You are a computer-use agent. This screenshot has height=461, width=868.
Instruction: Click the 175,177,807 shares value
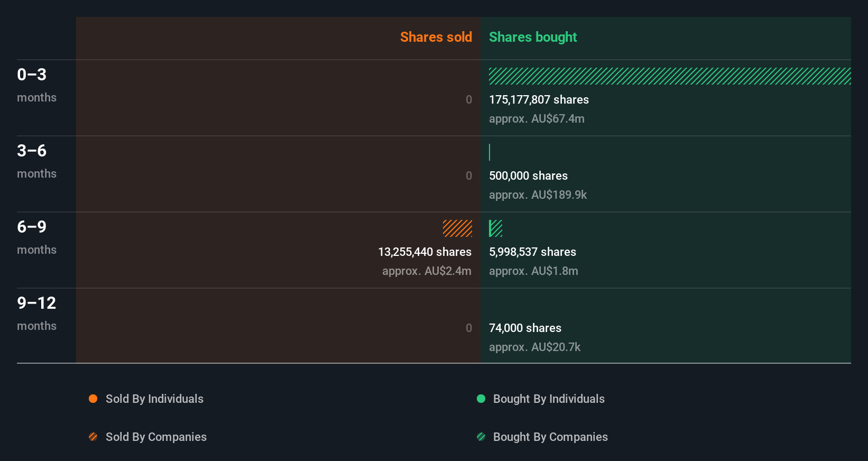pyautogui.click(x=539, y=99)
